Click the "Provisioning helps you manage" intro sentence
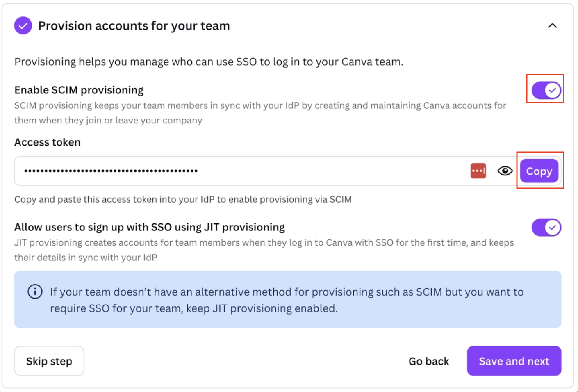This screenshot has height=392, width=578. (209, 62)
